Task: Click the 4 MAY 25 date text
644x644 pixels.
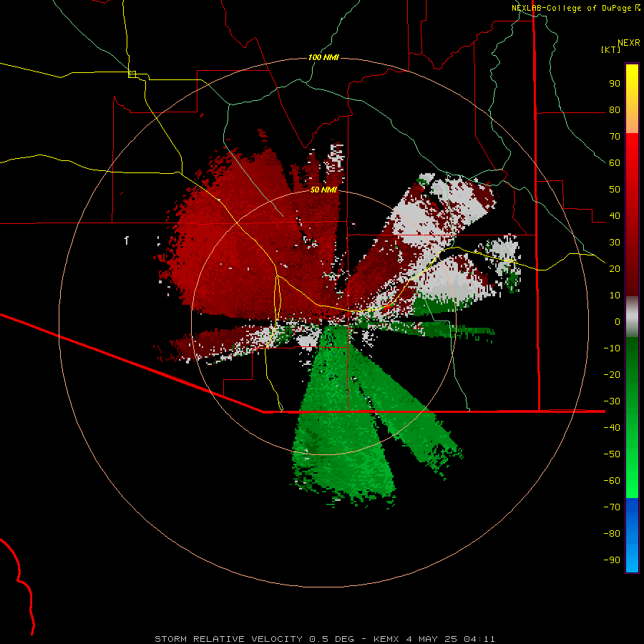Action: [x=431, y=639]
